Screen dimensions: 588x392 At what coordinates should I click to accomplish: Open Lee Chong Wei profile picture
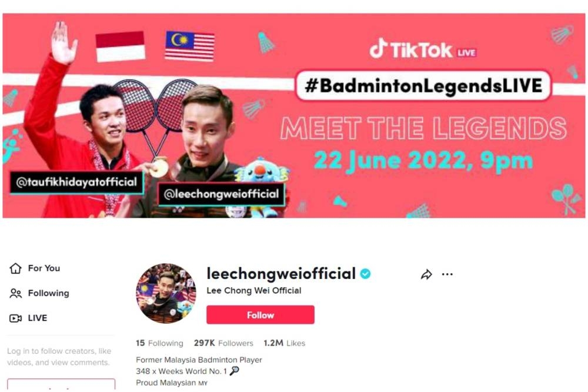point(166,293)
